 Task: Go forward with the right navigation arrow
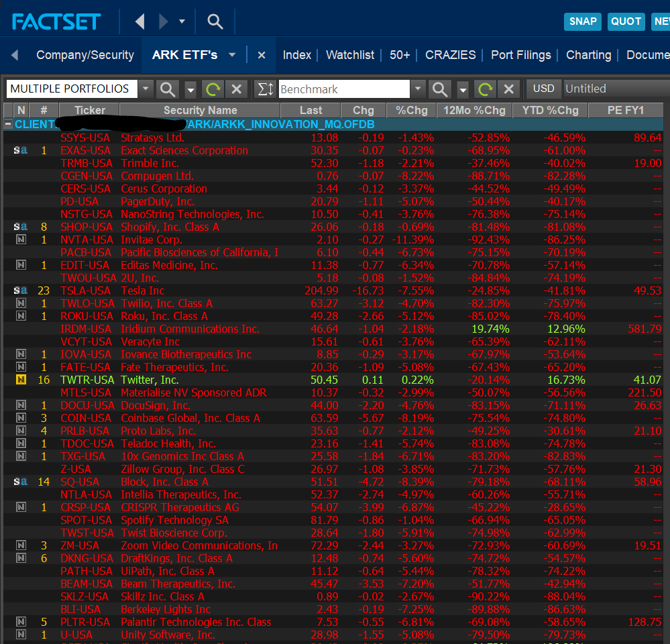[163, 21]
